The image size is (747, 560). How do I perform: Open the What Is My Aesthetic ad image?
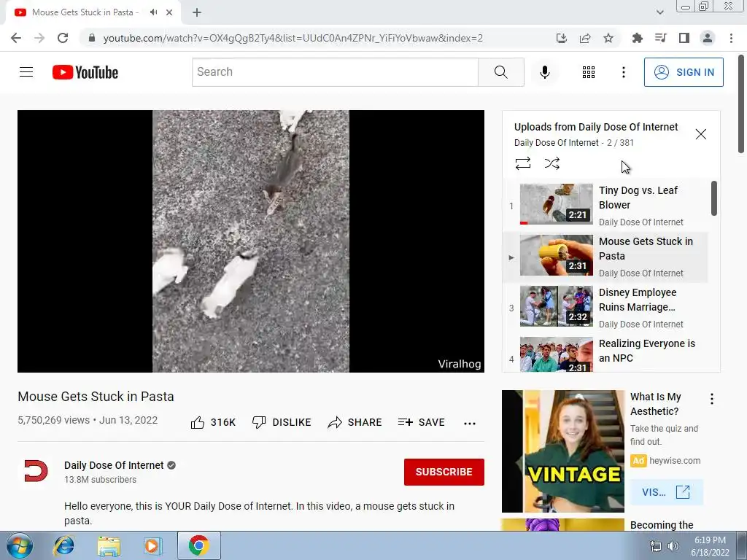pos(562,451)
